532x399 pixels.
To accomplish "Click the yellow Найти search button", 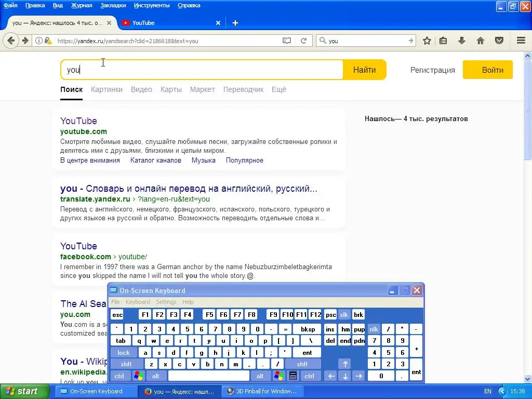I will [364, 70].
